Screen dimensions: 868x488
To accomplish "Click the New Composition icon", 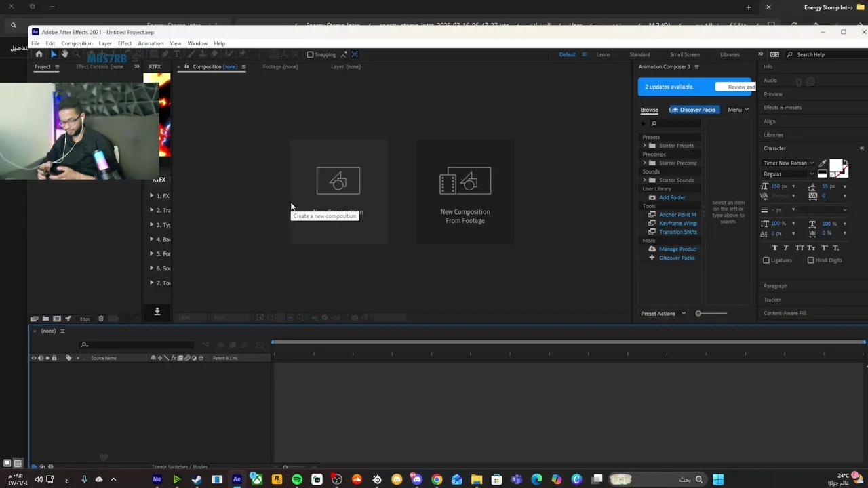I will coord(338,180).
